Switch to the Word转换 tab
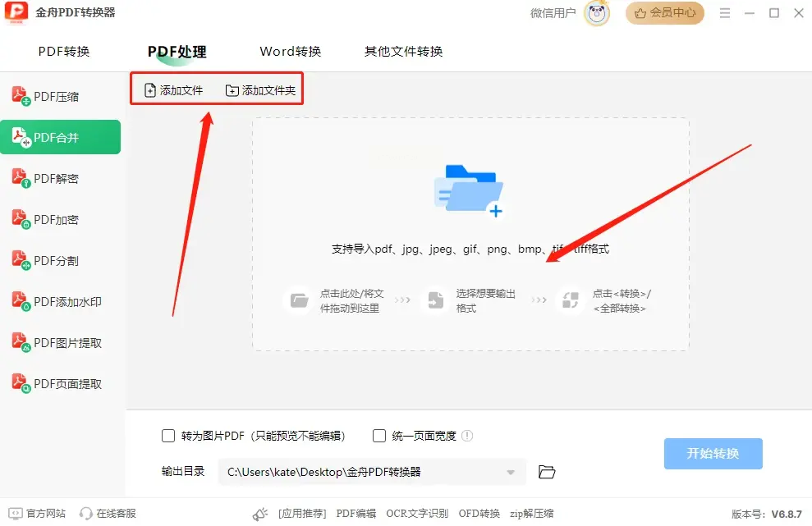 click(x=290, y=51)
